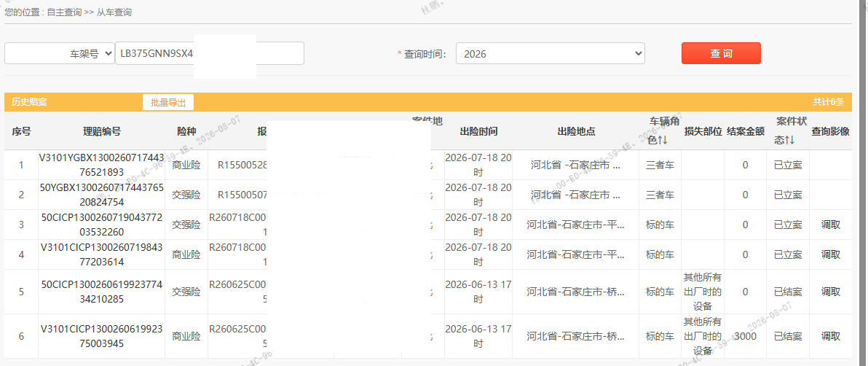Focus the VIN input field starting LB375GNN9SX

click(210, 54)
